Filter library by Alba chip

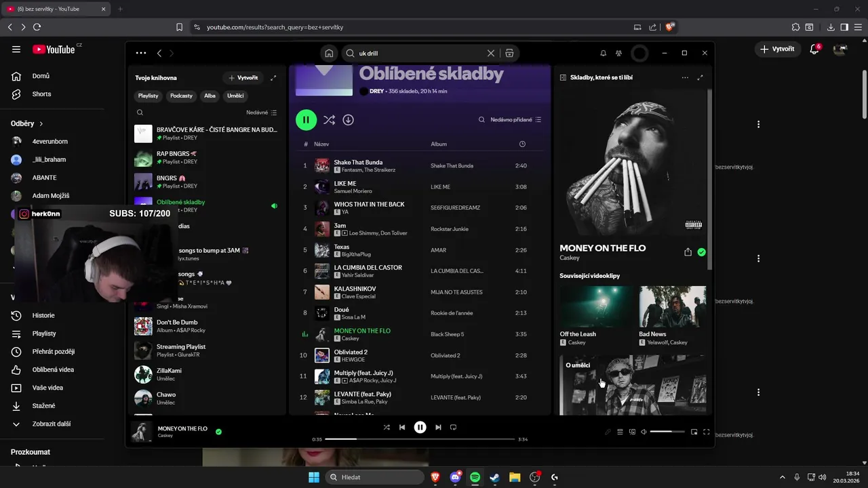coord(210,96)
